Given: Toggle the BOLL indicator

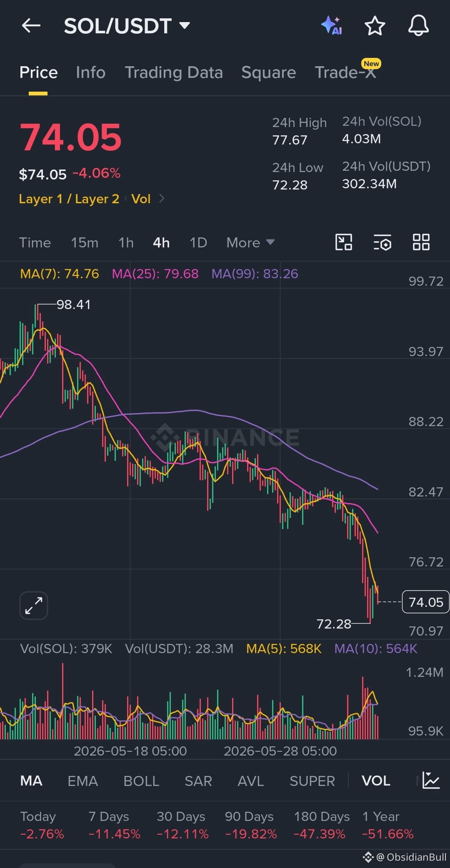Looking at the screenshot, I should [x=141, y=781].
